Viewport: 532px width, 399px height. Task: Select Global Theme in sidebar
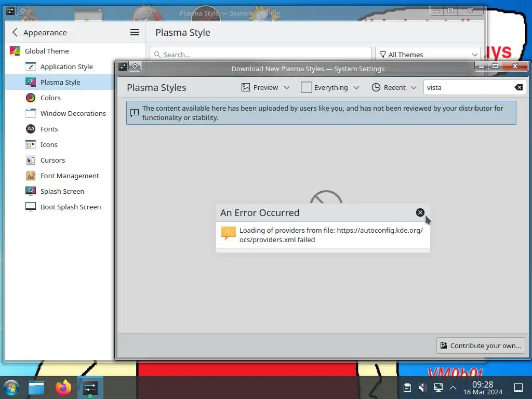tap(75, 51)
